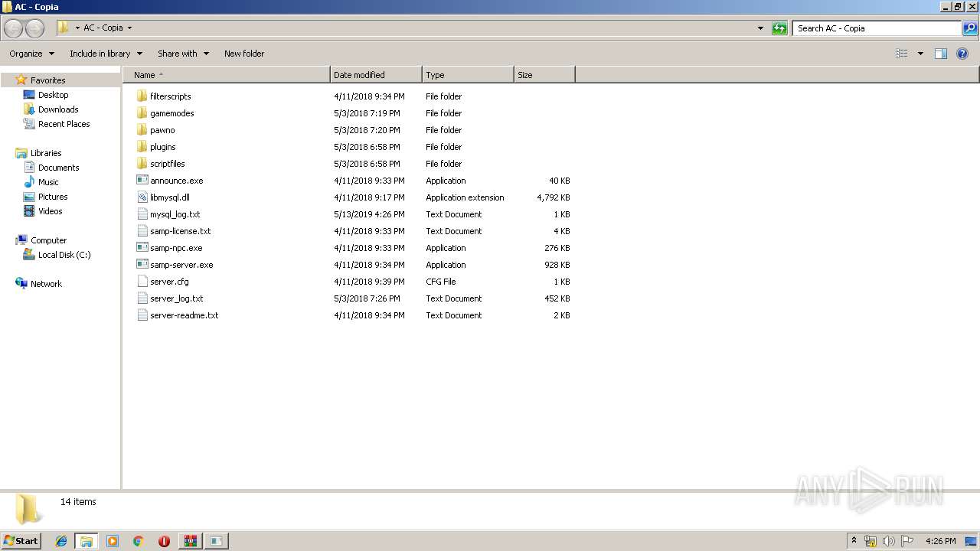Select server-readme.txt file name
Viewport: 980px width, 551px height.
pyautogui.click(x=184, y=315)
